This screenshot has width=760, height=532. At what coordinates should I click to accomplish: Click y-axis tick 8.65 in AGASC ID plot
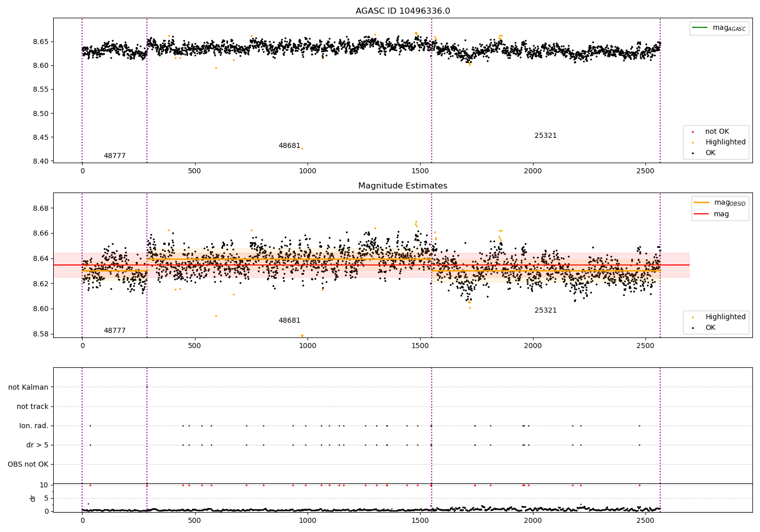click(x=41, y=42)
